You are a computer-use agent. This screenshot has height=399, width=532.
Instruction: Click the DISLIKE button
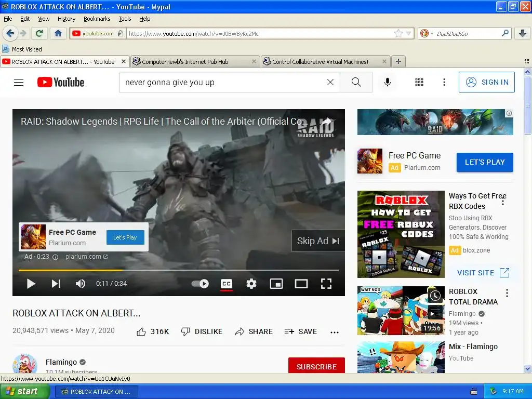click(x=202, y=331)
